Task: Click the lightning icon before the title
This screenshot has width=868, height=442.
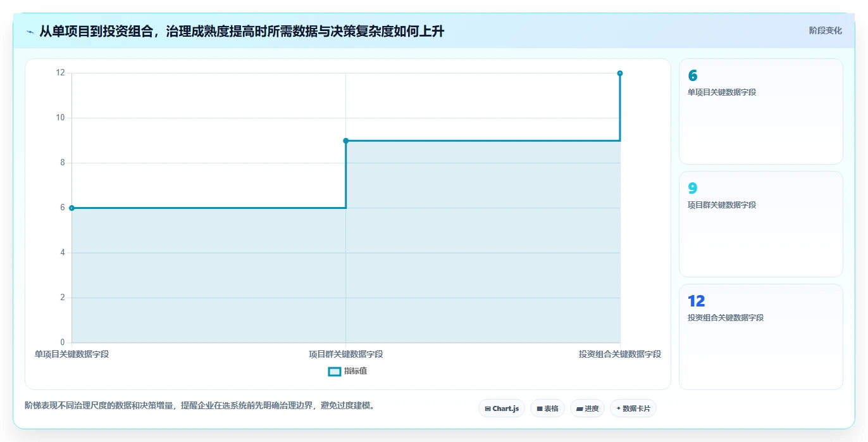Action: (x=30, y=32)
